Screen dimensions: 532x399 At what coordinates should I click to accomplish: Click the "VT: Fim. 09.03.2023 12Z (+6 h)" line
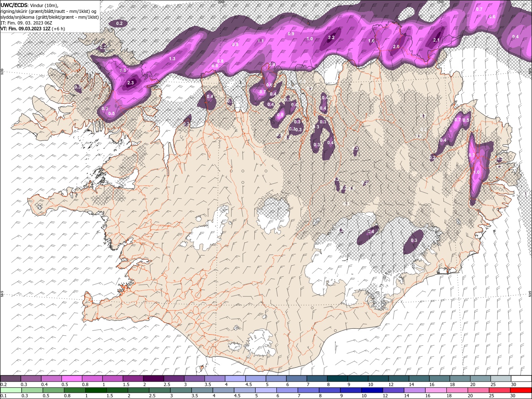[x=32, y=28]
